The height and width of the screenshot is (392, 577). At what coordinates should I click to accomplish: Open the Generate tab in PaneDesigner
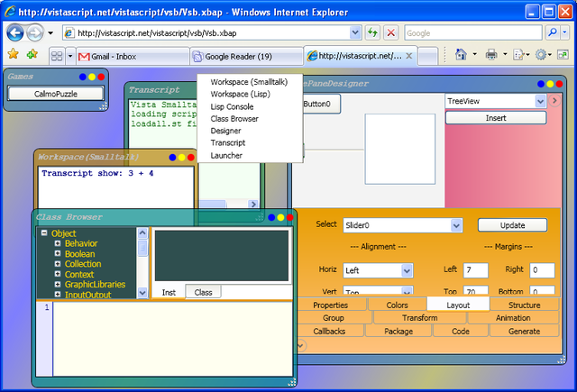click(524, 332)
